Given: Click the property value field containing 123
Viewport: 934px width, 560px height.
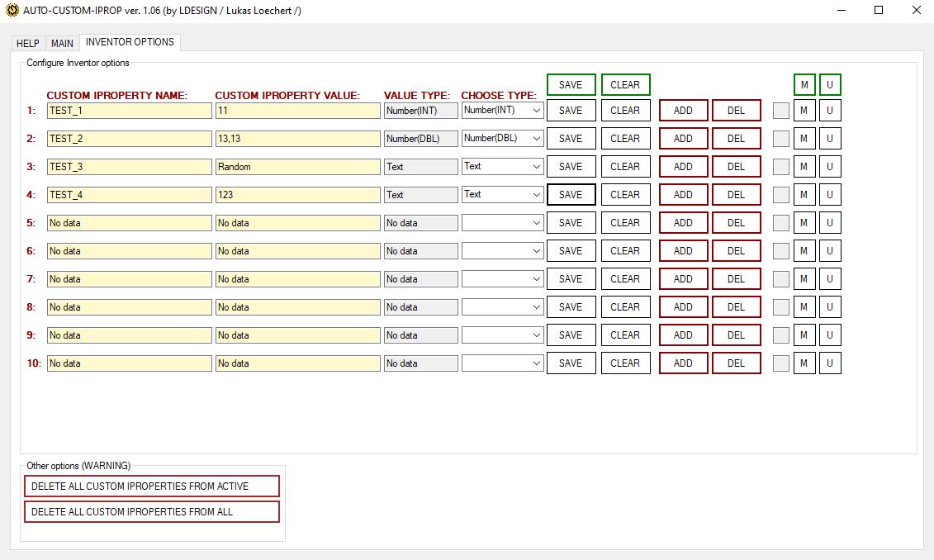Looking at the screenshot, I should pos(298,195).
